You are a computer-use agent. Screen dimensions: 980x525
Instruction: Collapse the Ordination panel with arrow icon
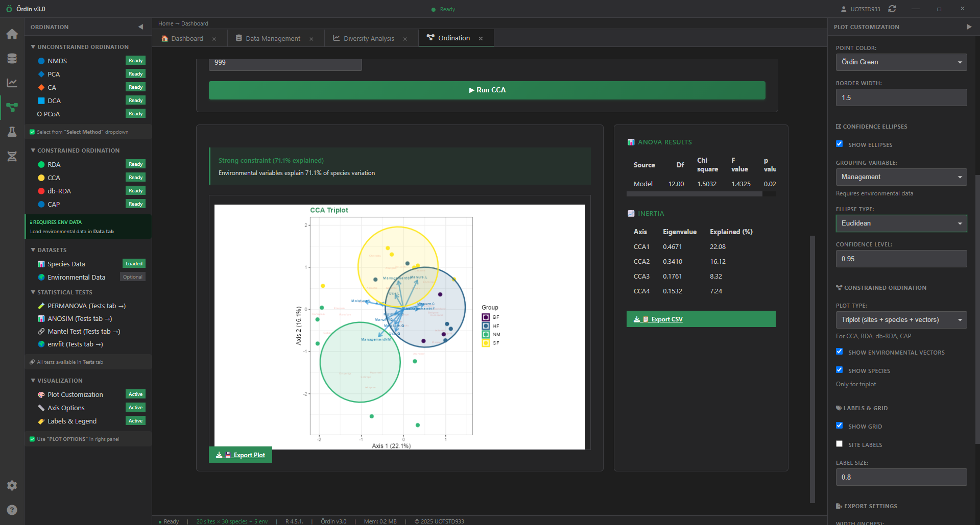[140, 27]
